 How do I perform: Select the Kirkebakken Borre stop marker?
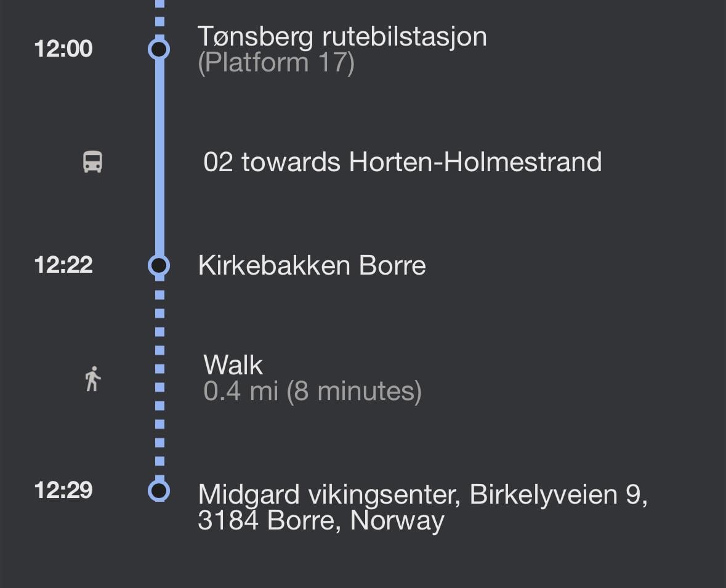[159, 265]
